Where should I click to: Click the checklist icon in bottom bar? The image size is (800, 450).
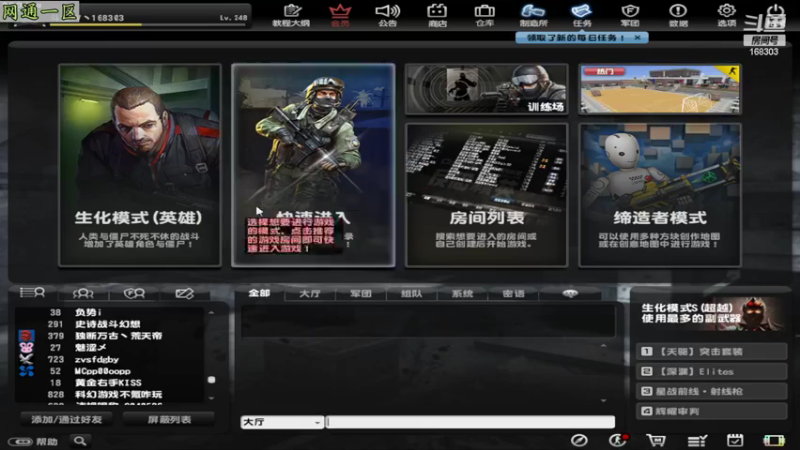697,440
